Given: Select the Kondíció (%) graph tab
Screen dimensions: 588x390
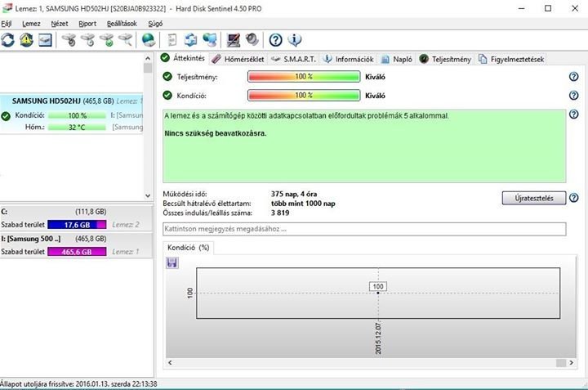Looking at the screenshot, I should (189, 248).
